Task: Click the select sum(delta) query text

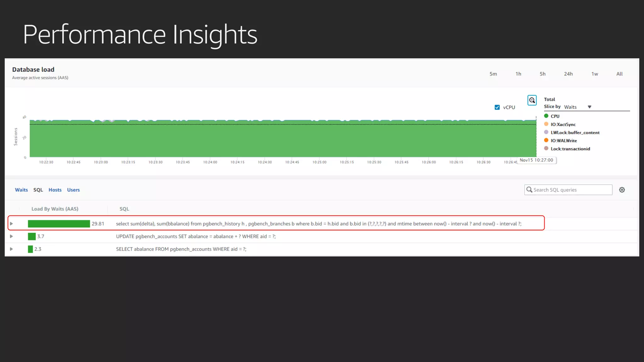Action: click(319, 224)
